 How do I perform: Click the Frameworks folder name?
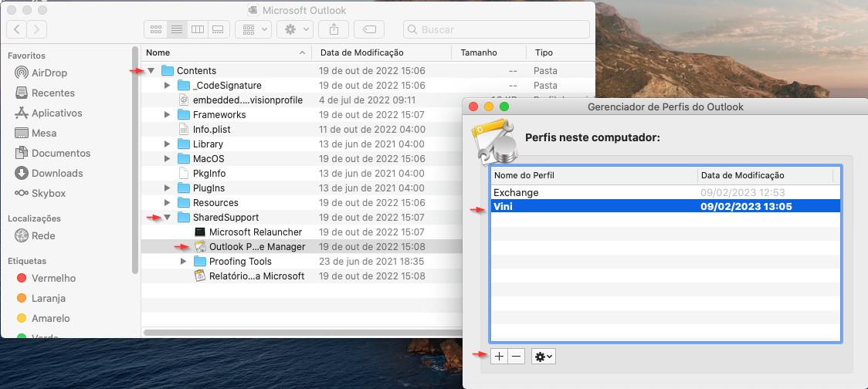point(219,114)
